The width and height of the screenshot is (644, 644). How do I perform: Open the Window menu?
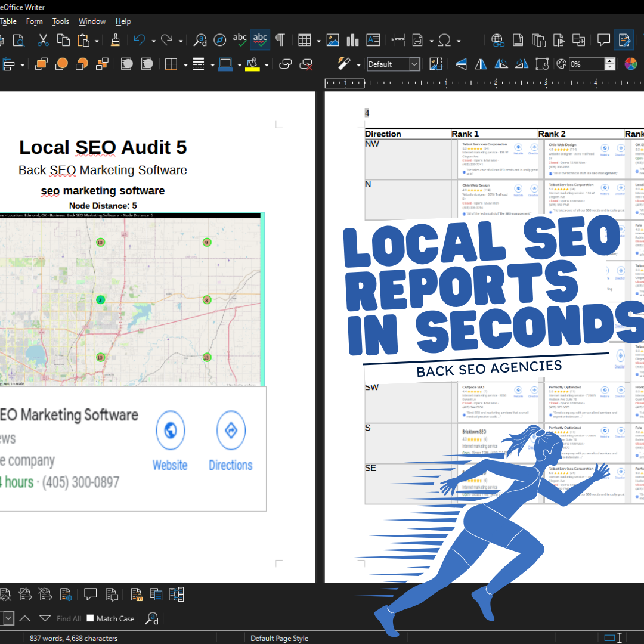coord(92,21)
